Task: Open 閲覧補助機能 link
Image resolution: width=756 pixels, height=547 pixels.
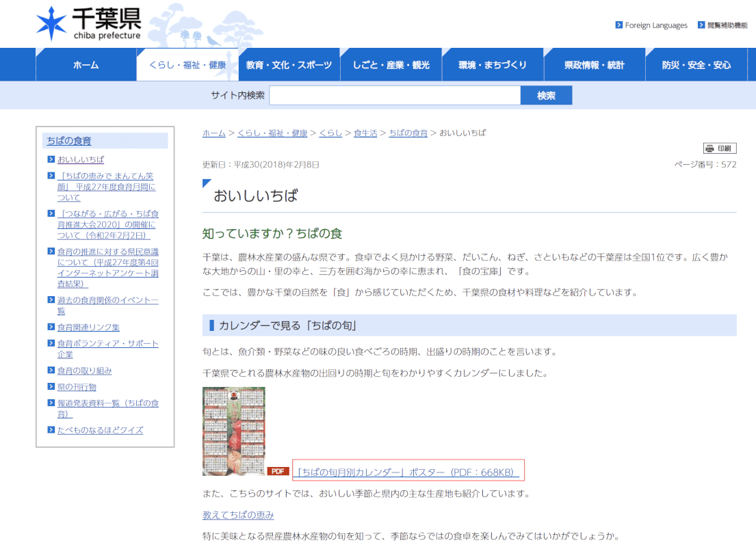Action: 727,25
